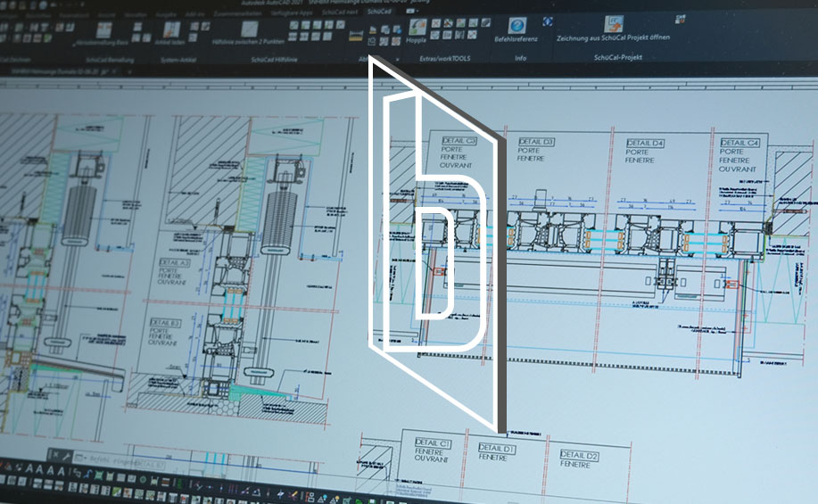Select the DETAIL B3 label in drawing
This screenshot has height=504, width=818.
coord(165,322)
